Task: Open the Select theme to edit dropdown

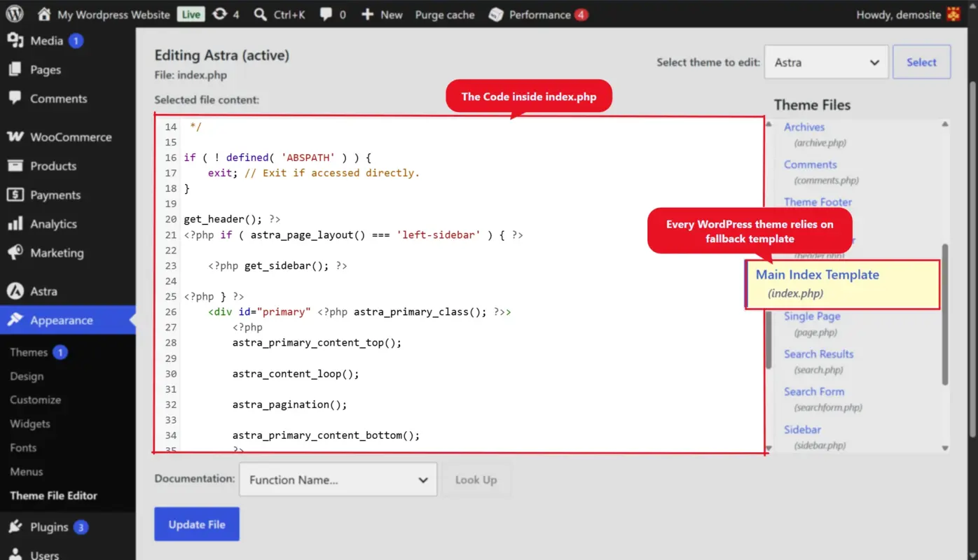Action: click(827, 62)
